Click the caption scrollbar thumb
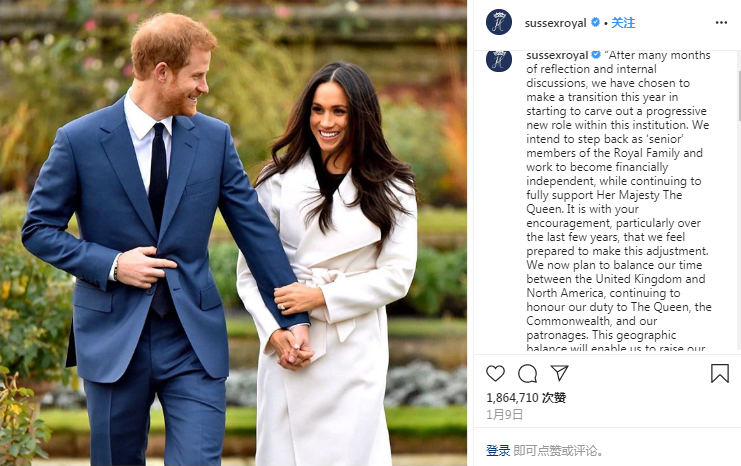741x466 pixels. tap(739, 96)
